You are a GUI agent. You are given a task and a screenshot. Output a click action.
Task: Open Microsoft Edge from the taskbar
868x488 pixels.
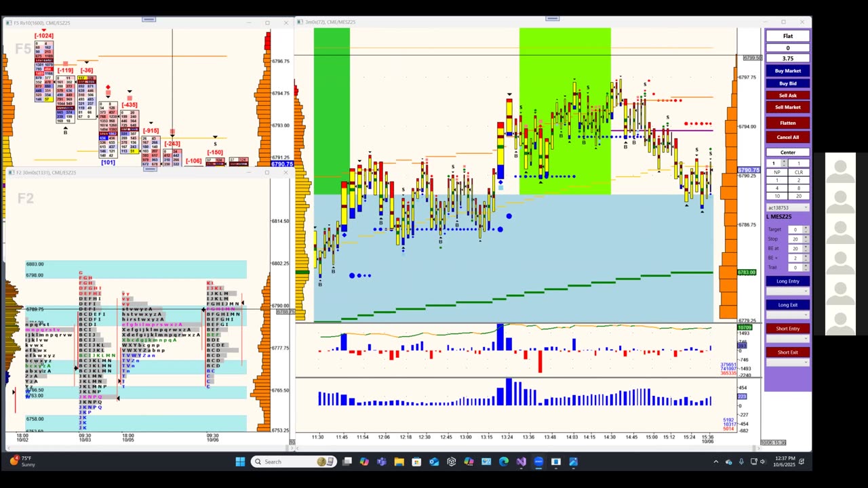click(x=504, y=462)
